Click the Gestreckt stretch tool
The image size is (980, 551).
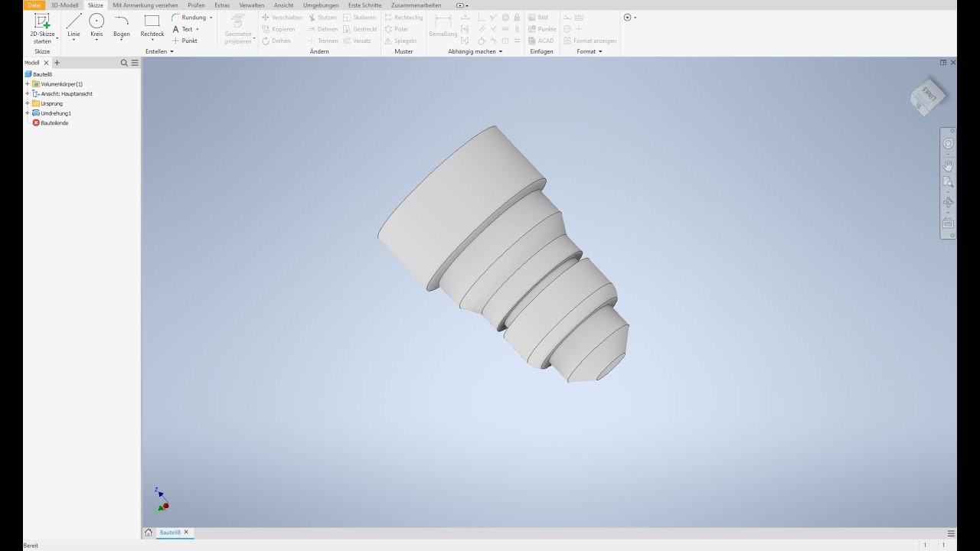tap(360, 29)
